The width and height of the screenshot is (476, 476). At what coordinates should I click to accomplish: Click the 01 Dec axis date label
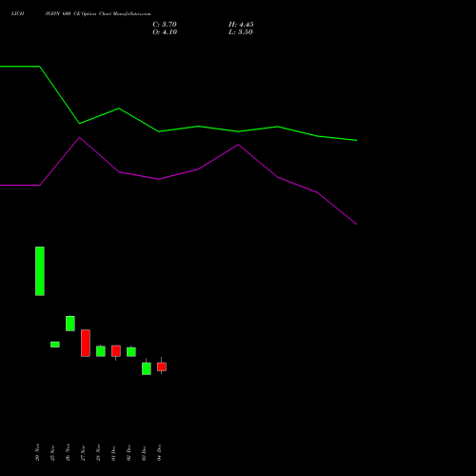pyautogui.click(x=113, y=453)
